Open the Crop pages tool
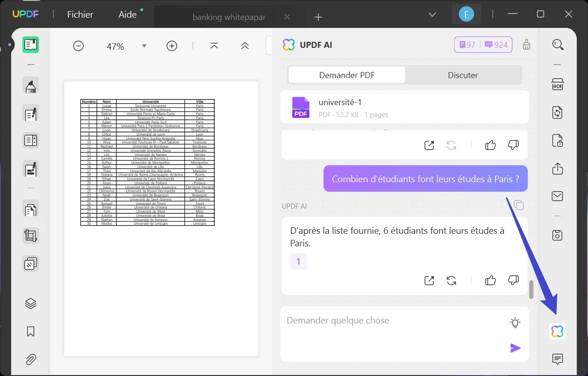Screen dimensions: 588x376 pyautogui.click(x=31, y=235)
